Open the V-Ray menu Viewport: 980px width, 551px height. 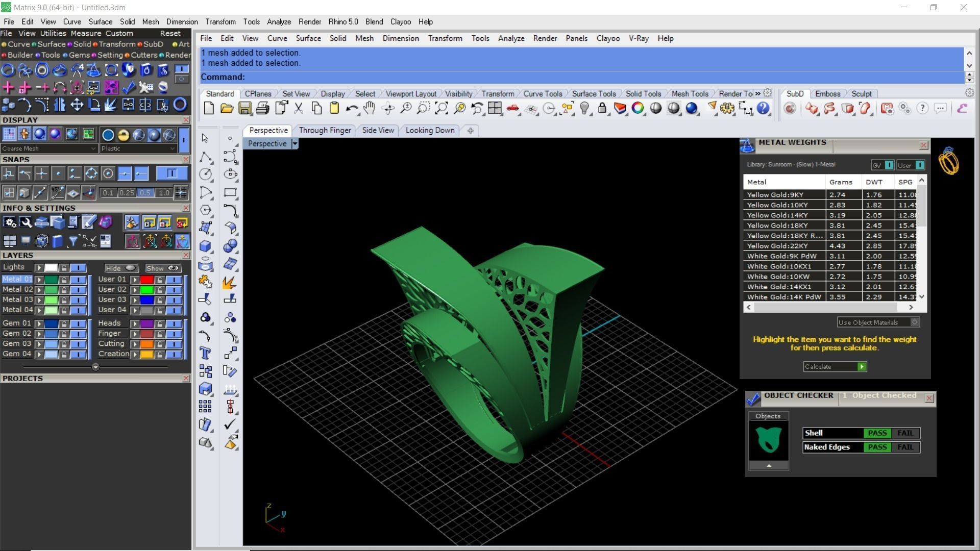click(x=639, y=38)
